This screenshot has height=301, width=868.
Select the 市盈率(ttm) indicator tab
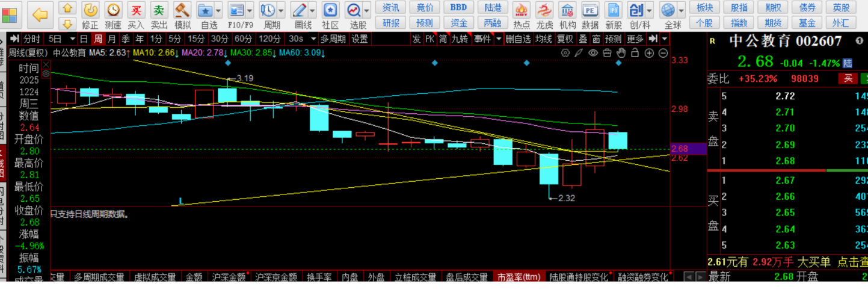pyautogui.click(x=518, y=278)
